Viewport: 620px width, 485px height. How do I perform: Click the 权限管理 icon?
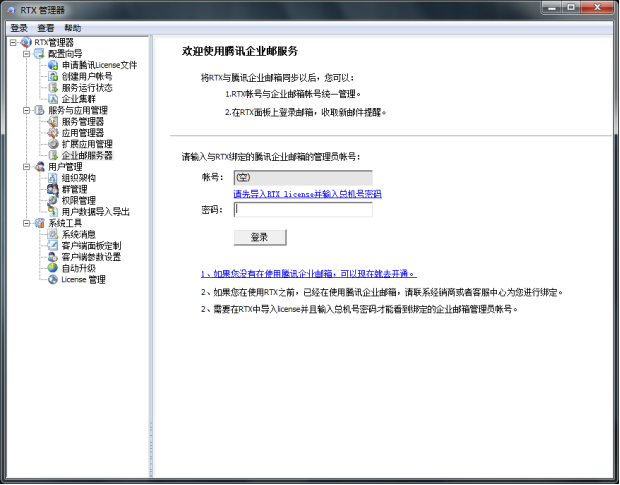(53, 200)
